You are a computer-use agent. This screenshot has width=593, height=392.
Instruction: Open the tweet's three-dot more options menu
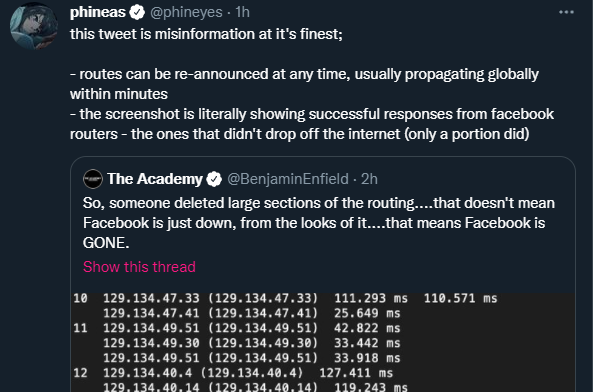click(x=566, y=12)
